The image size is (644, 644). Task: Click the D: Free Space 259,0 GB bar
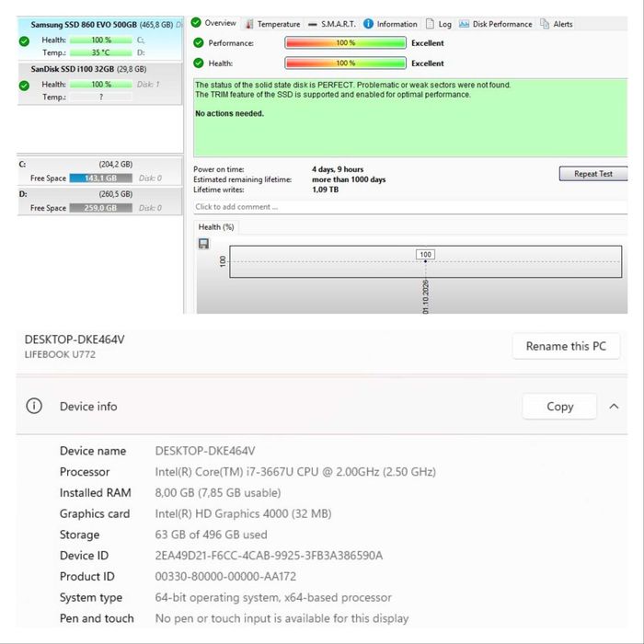tap(101, 208)
